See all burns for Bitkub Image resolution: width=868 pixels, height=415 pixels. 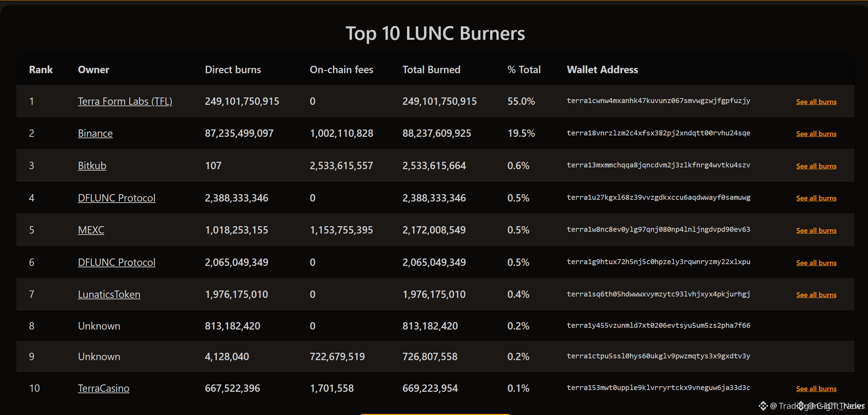816,166
